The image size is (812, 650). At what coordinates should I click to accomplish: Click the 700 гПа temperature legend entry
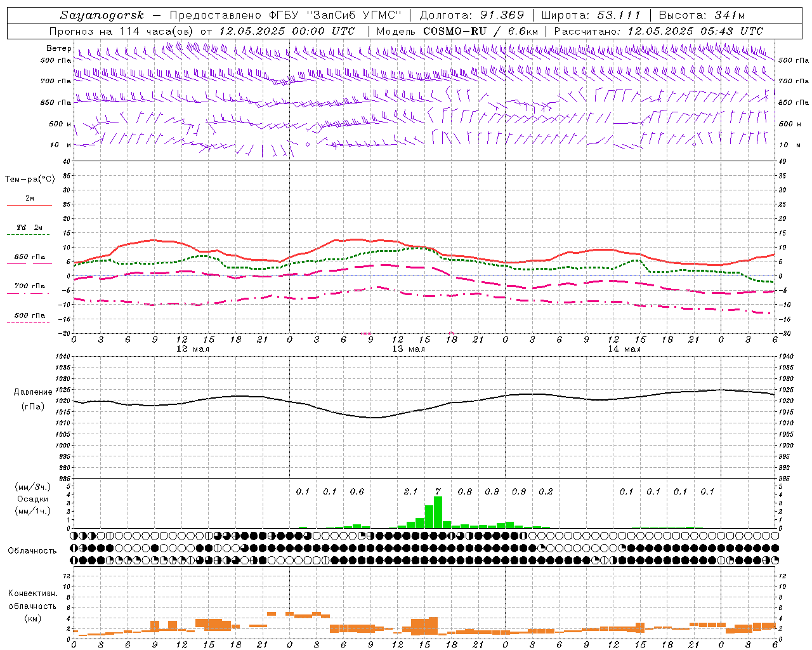pyautogui.click(x=30, y=286)
